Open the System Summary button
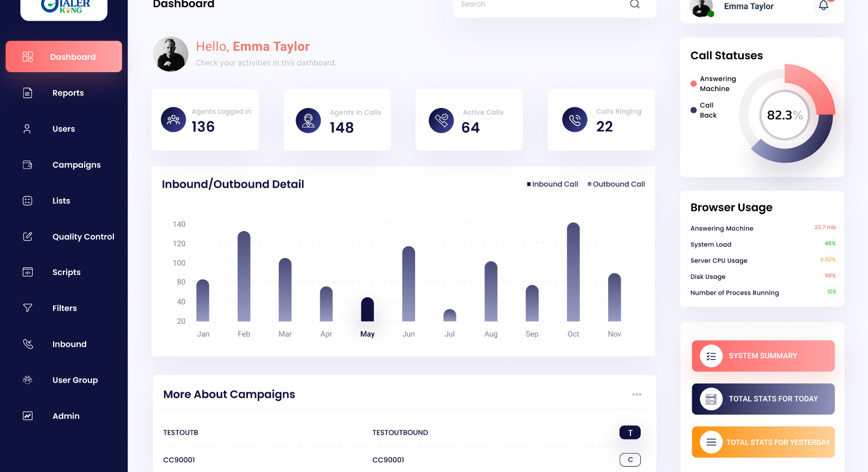 (763, 356)
